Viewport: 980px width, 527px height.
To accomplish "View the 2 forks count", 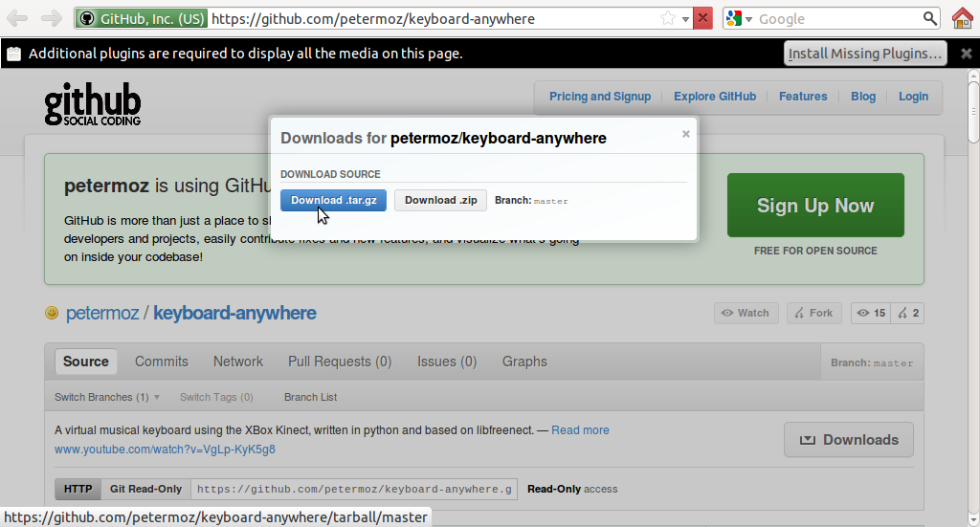I will pyautogui.click(x=908, y=313).
